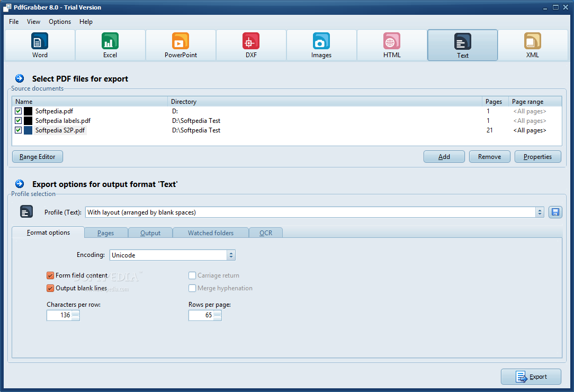
Task: Switch to the OCR tab
Action: (x=266, y=233)
